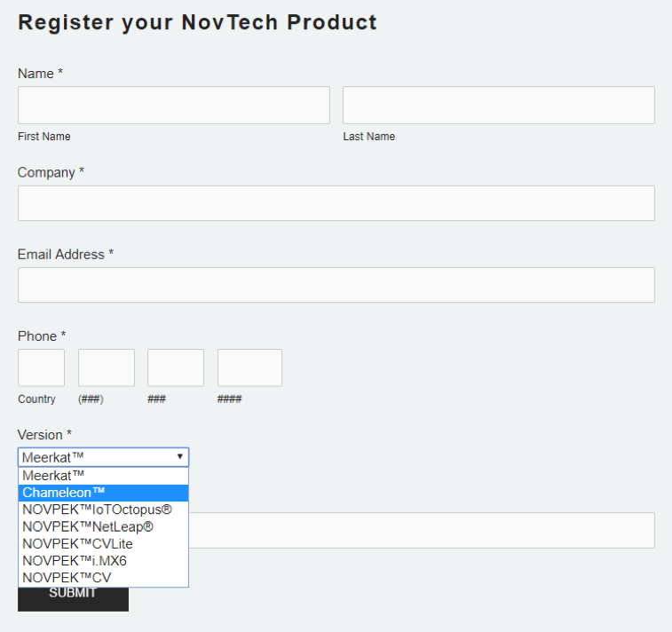Pick the NOVPEK™i.MX6 option
The height and width of the screenshot is (632, 672).
[x=103, y=560]
